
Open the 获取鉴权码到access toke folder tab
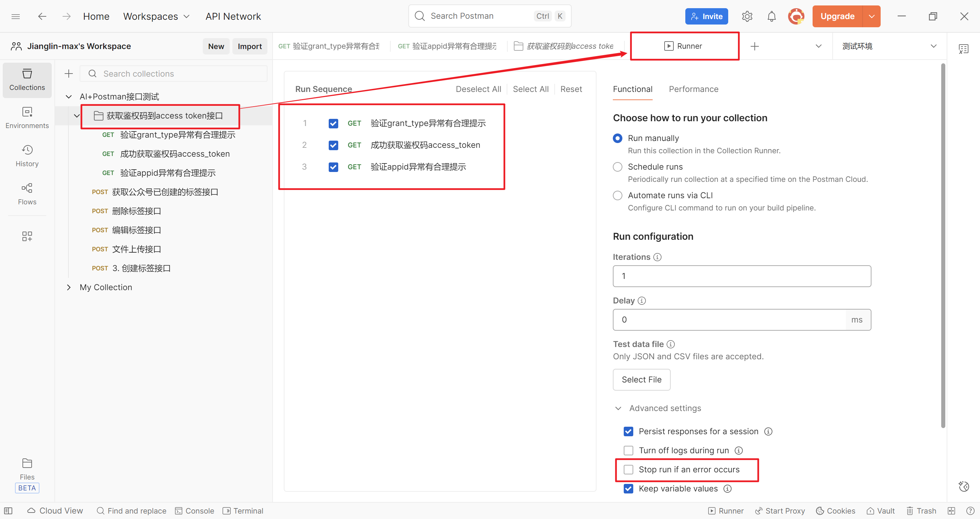[x=564, y=46]
